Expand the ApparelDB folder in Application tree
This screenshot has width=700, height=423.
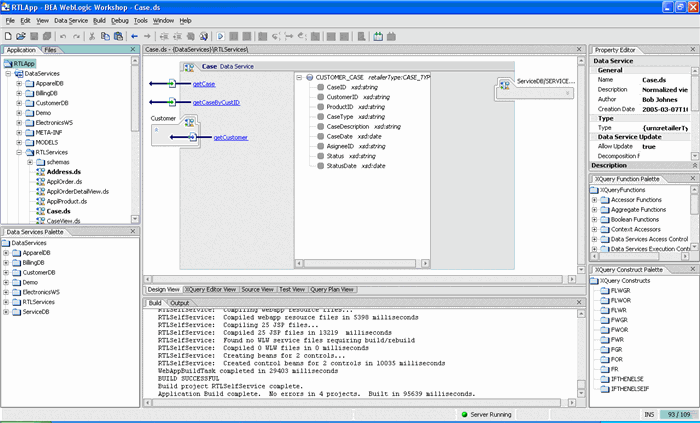pos(19,83)
